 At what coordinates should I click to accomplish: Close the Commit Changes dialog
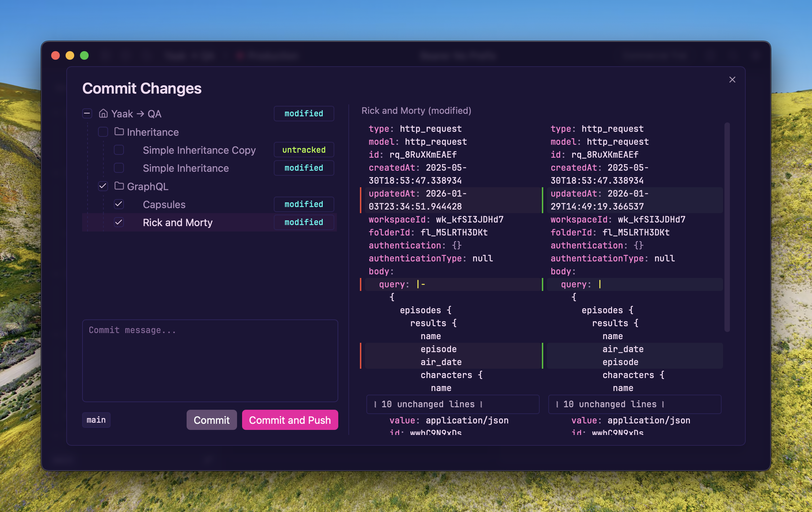coord(732,80)
